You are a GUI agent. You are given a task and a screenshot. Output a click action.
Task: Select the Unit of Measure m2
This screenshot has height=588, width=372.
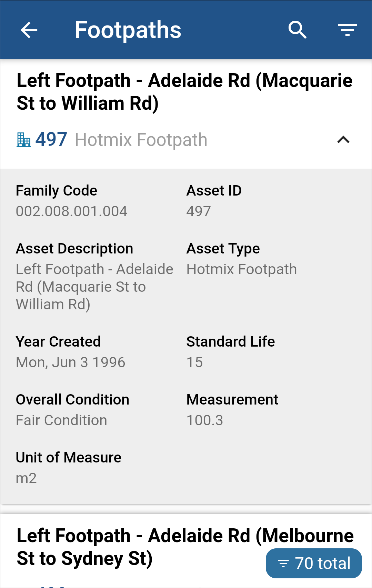pos(26,478)
